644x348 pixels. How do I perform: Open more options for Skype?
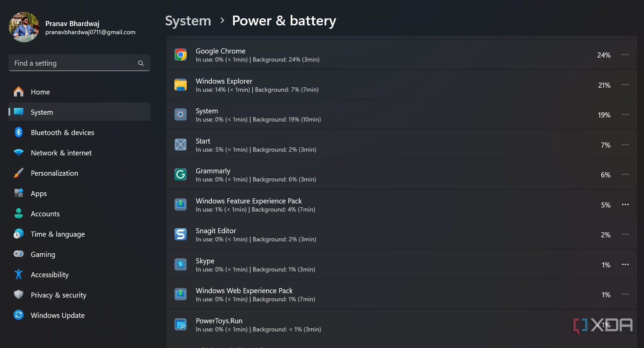click(x=625, y=264)
